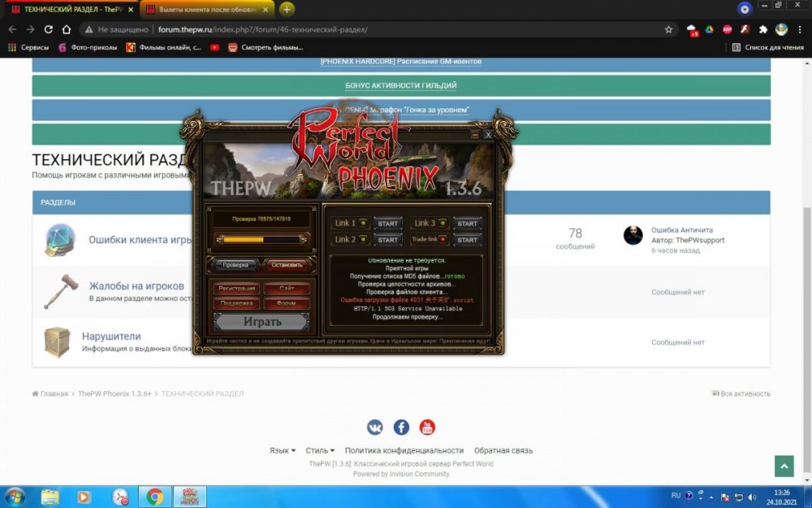Click the 503 Service Unavailable log line
Screen dimensions: 812x508
point(408,308)
